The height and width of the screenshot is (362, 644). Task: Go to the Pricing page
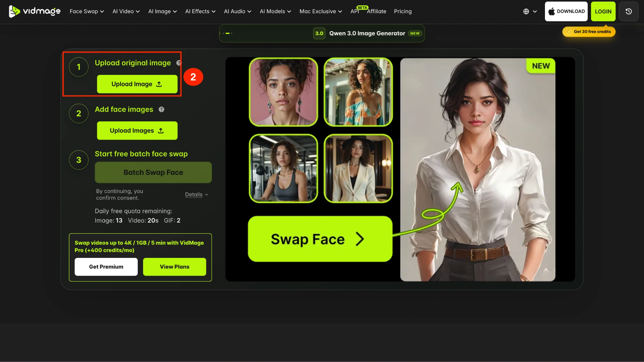coord(403,11)
